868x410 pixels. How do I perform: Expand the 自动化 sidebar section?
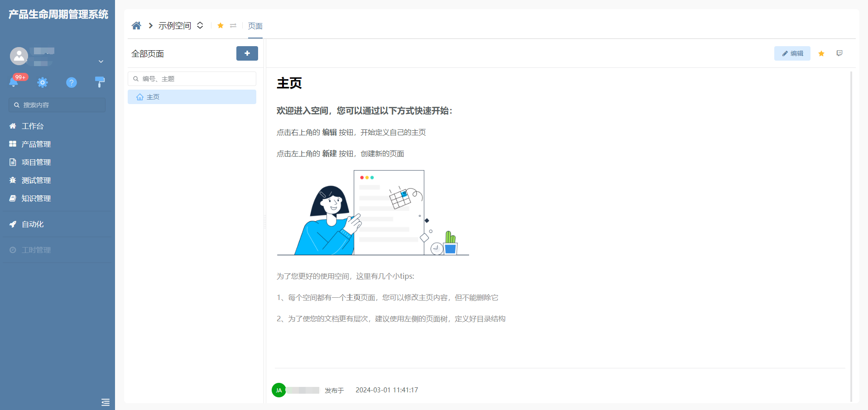click(32, 224)
